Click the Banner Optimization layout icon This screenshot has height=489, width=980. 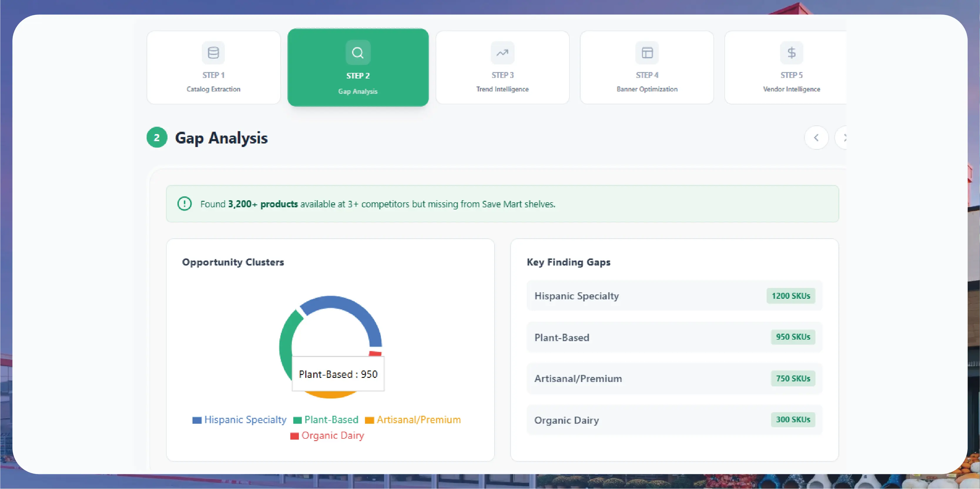coord(647,53)
